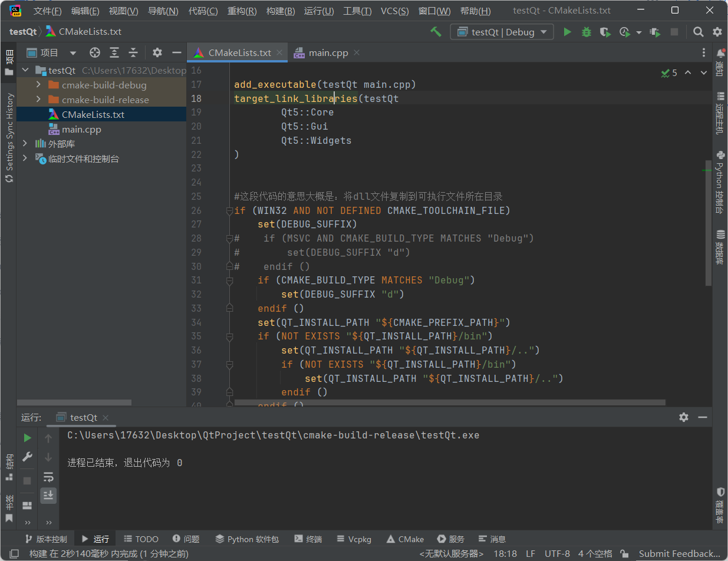Change LF line separator in status bar
Screen dimensions: 728x561
click(531, 553)
